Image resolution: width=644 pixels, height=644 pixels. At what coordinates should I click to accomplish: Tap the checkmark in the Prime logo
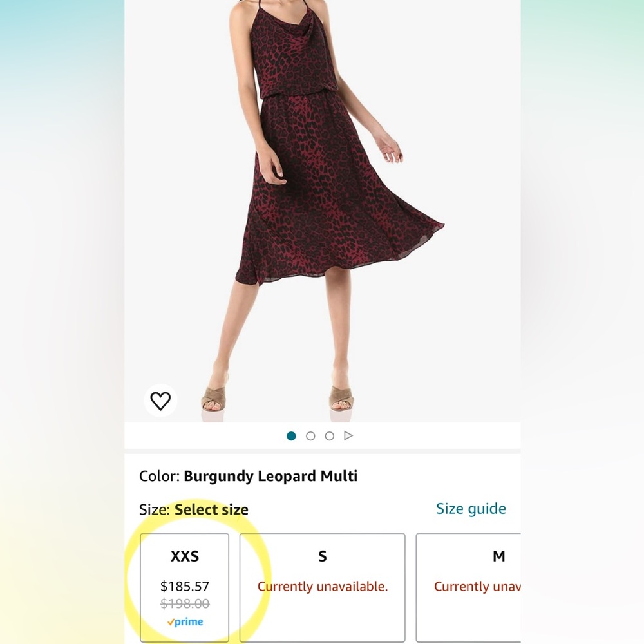pos(171,621)
